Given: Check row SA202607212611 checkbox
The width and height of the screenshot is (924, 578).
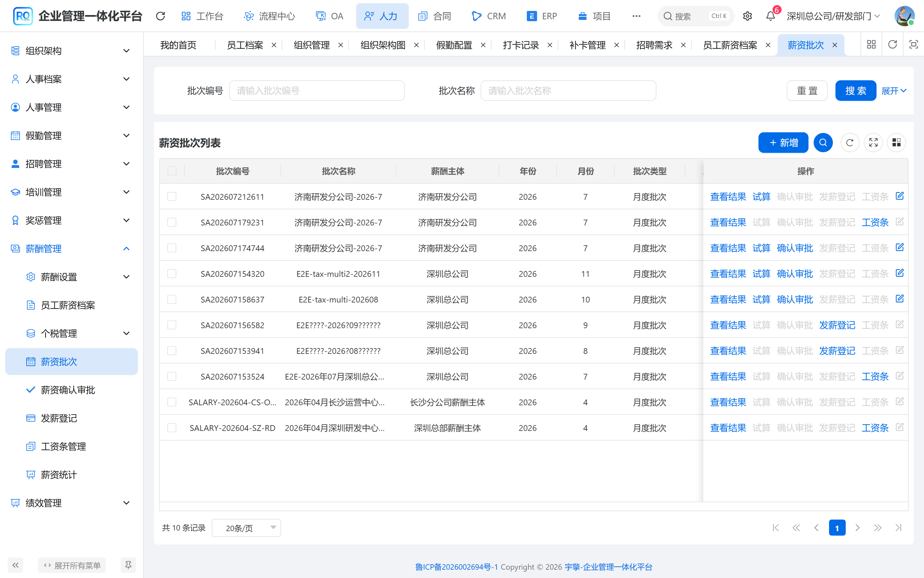Looking at the screenshot, I should (172, 197).
